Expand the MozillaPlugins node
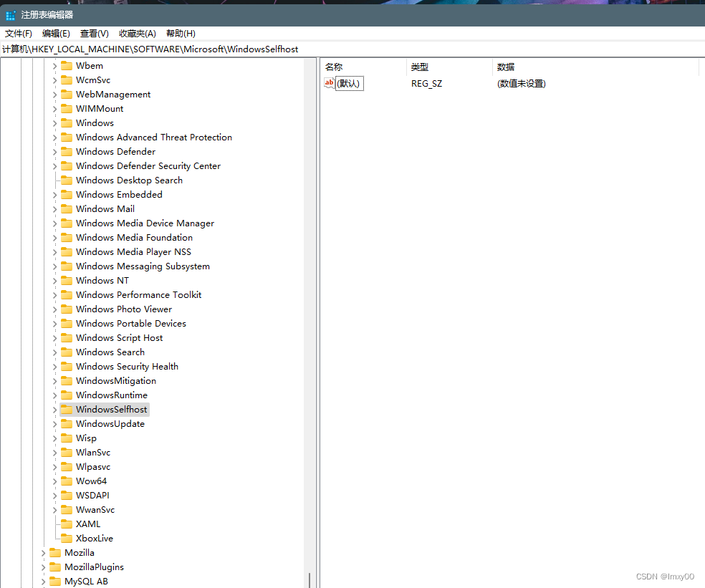705x588 pixels. (x=43, y=567)
